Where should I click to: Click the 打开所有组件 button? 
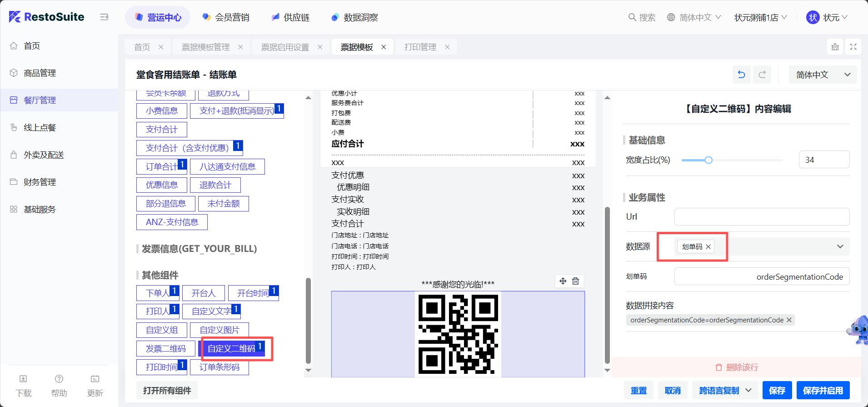click(x=167, y=391)
